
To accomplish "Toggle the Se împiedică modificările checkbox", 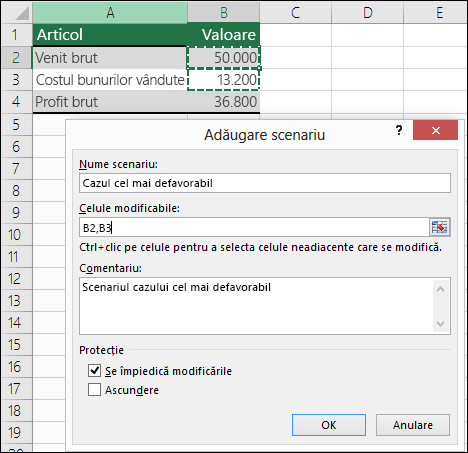I will click(x=94, y=370).
